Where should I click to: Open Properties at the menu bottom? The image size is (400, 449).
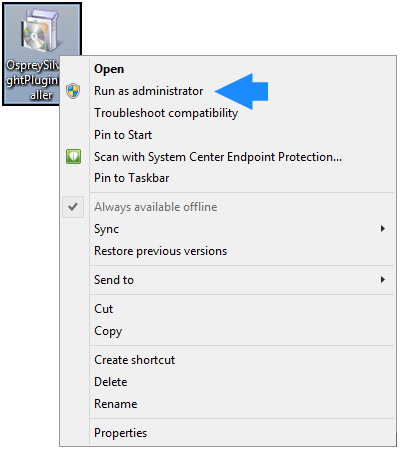pyautogui.click(x=120, y=433)
